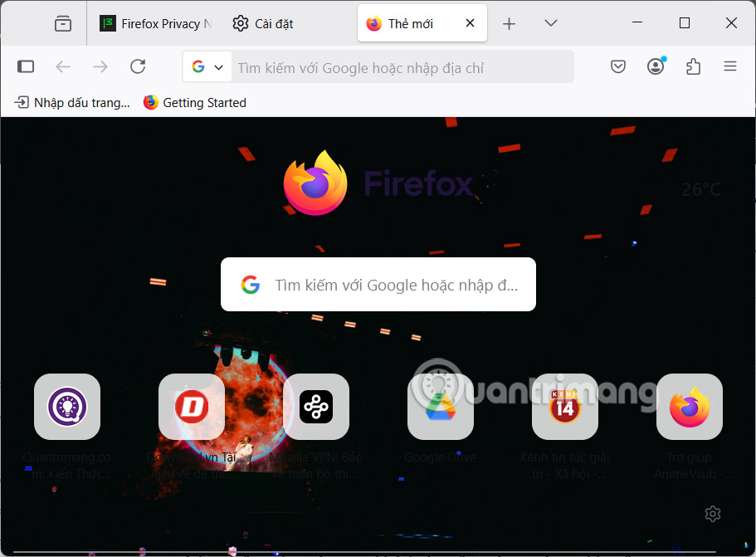The width and height of the screenshot is (756, 557).
Task: Open the Quantrimang shortcut tile
Action: 66,407
